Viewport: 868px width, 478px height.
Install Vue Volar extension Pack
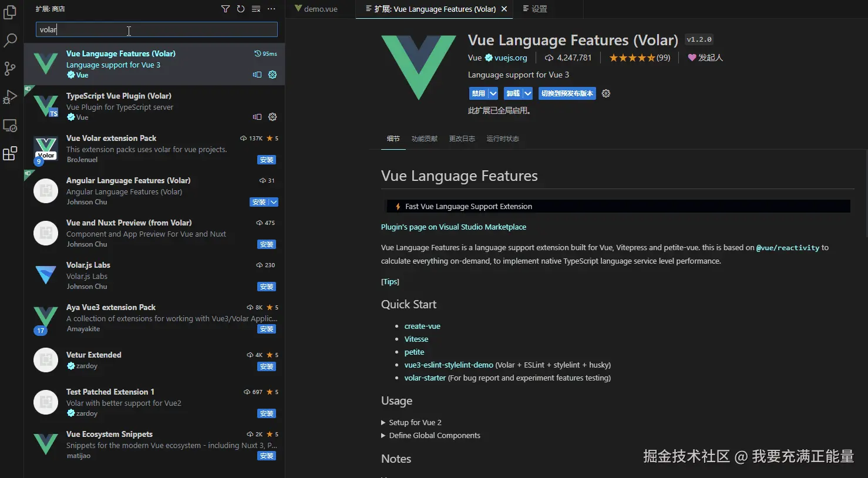pyautogui.click(x=267, y=160)
